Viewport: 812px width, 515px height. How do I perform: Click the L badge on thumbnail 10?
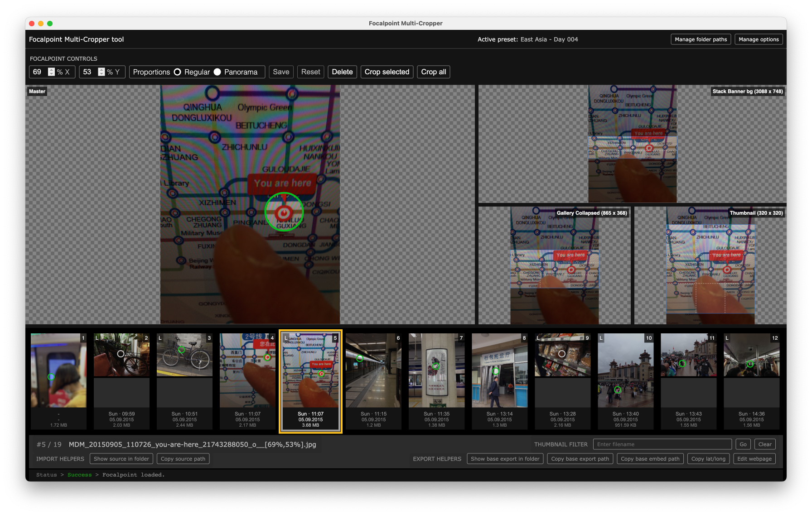pyautogui.click(x=601, y=338)
